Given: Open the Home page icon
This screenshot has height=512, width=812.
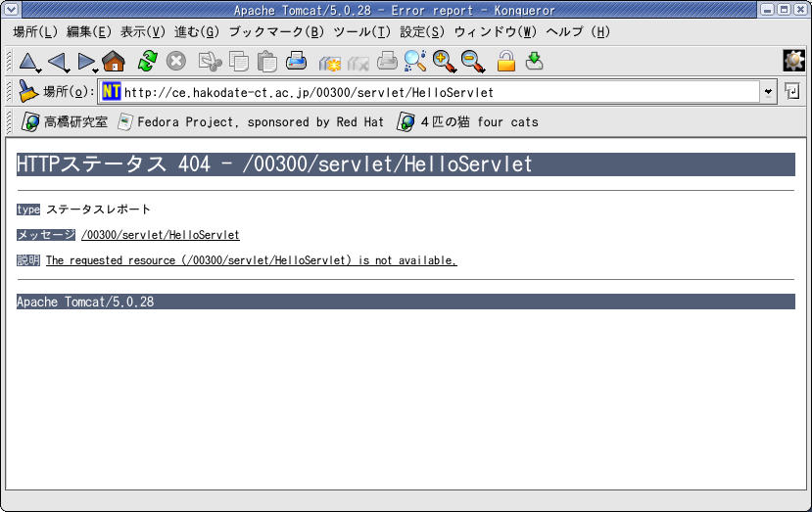Looking at the screenshot, I should (x=114, y=61).
